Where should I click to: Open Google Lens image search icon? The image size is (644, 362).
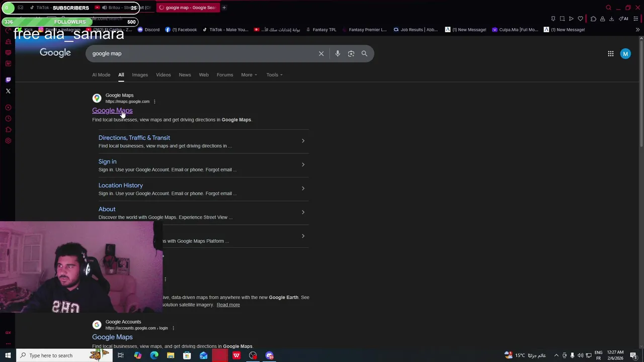coord(351,54)
